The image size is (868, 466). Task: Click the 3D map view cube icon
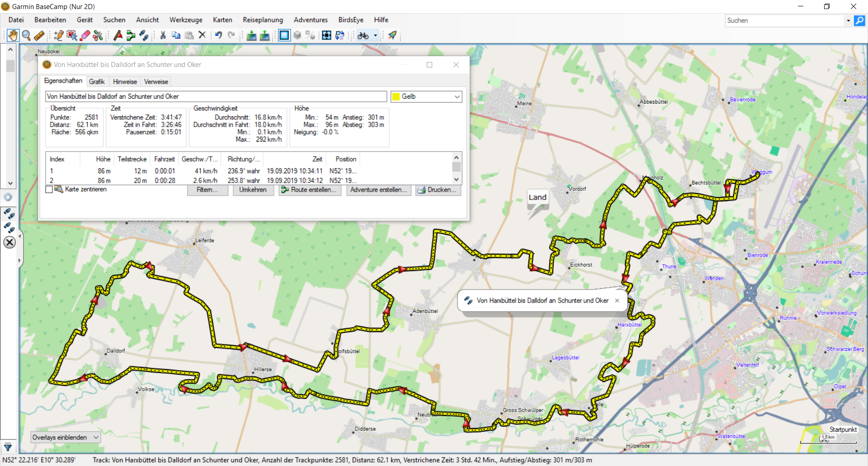[297, 35]
